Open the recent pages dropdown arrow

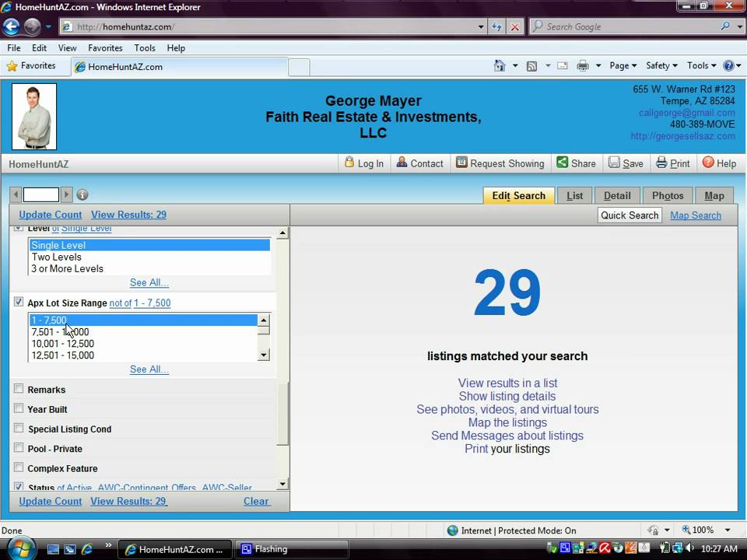click(x=48, y=26)
